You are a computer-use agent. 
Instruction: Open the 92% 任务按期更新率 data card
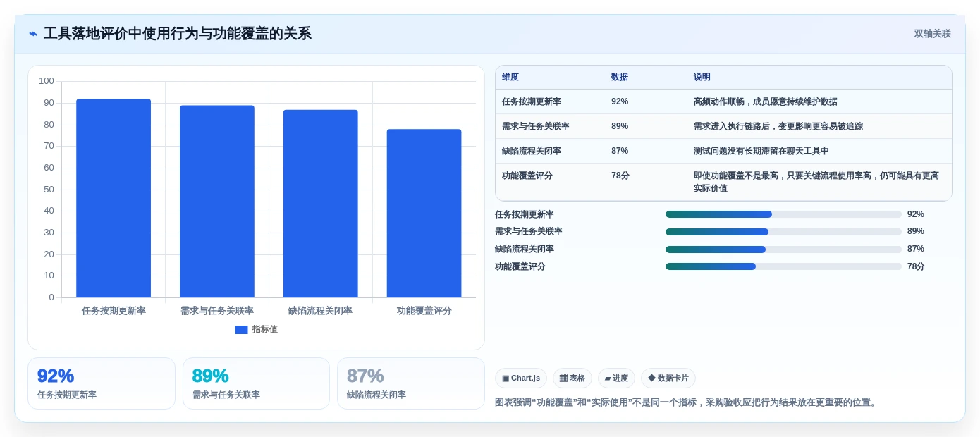point(102,383)
